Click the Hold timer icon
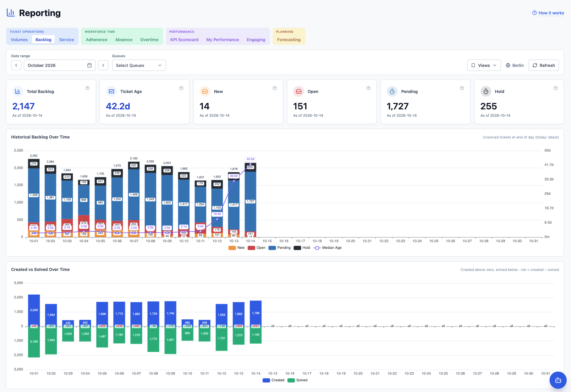Viewport: 571px width, 392px height. (486, 91)
